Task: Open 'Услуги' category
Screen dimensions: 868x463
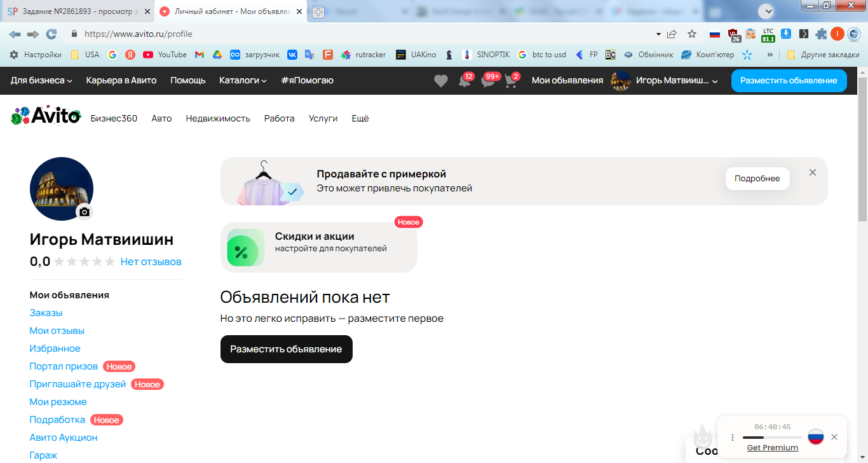Action: [x=323, y=118]
